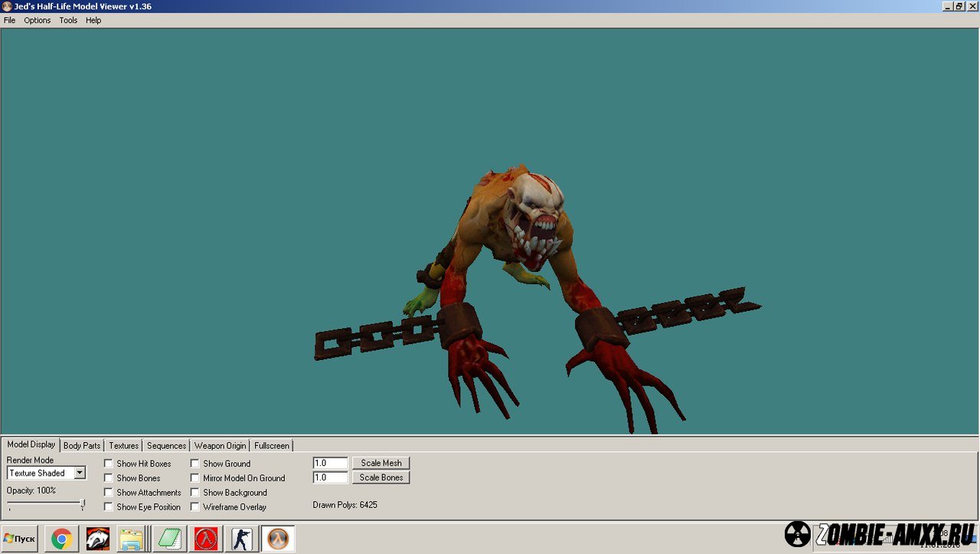Click the Opacity slider handle
Viewport: 980px width, 554px height.
(x=83, y=504)
